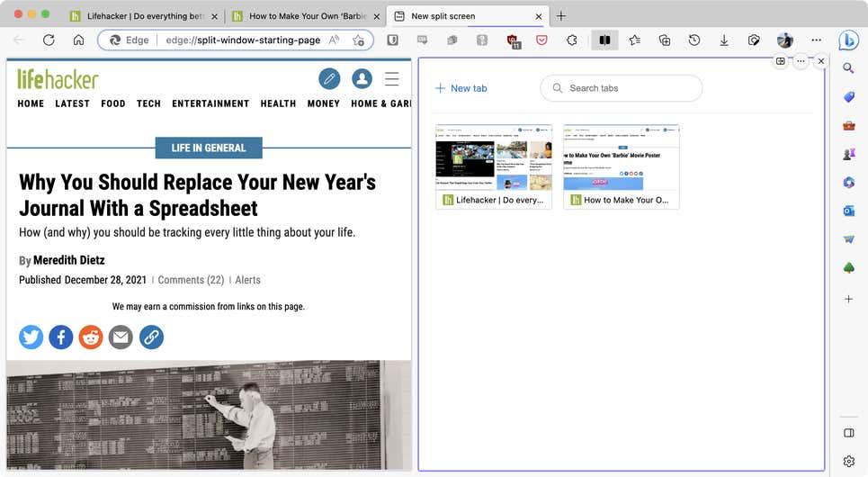Open the Favorites star list icon
The image size is (868, 477).
click(x=634, y=40)
